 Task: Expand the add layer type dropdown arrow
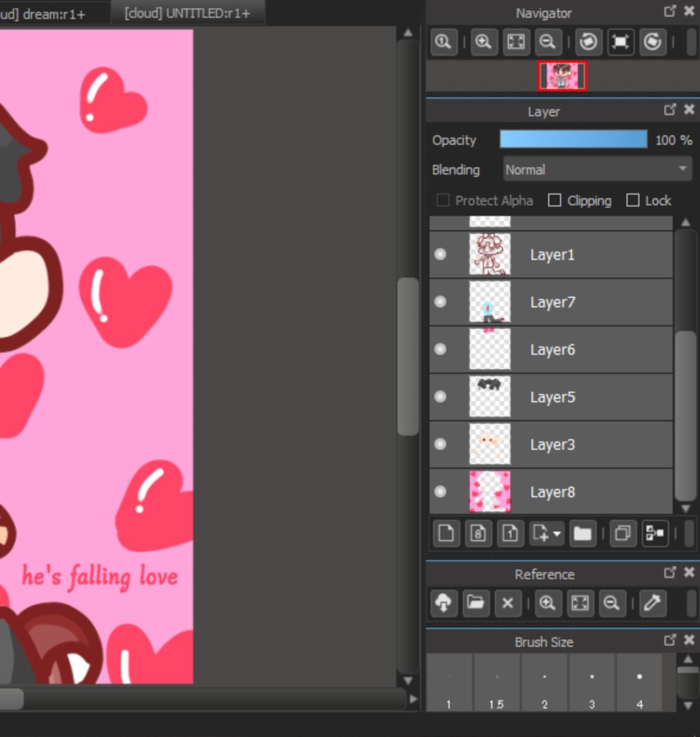point(558,534)
